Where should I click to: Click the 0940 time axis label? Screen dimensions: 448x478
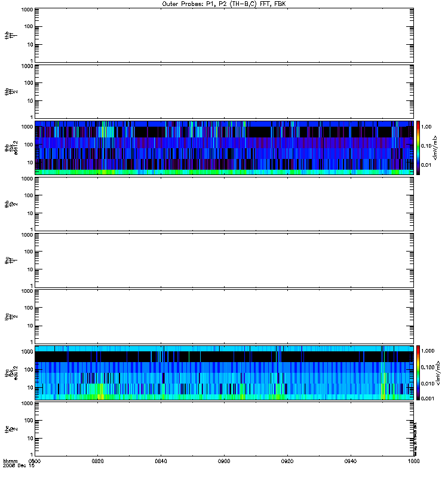(351, 461)
